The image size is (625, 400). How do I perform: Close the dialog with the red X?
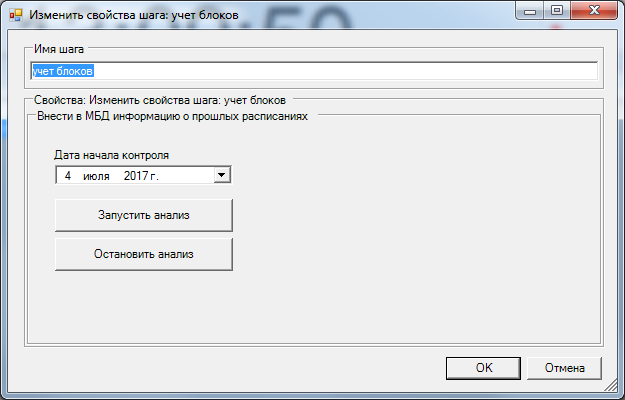coord(594,10)
